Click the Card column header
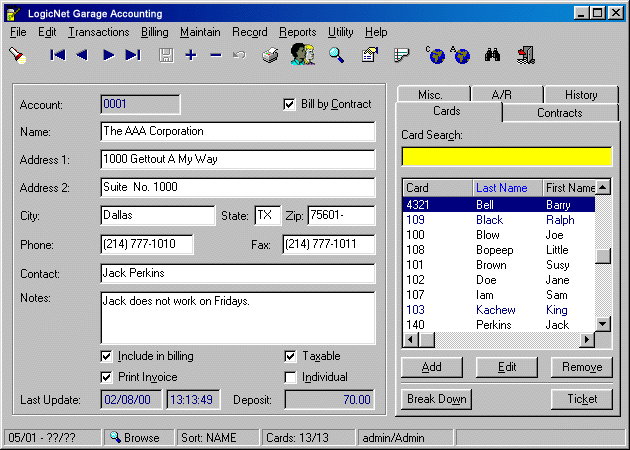 [438, 188]
